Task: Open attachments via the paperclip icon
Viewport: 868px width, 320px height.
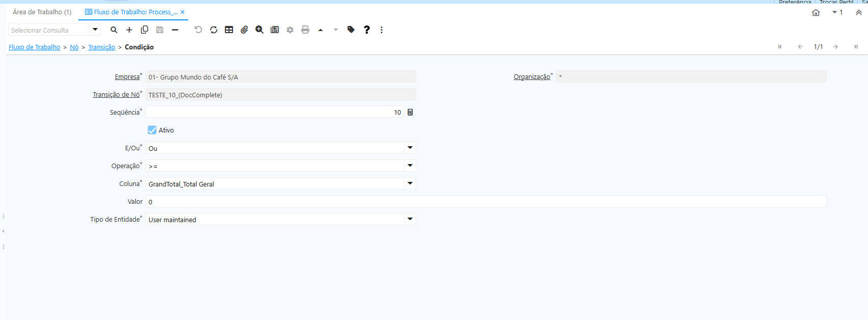Action: 244,30
